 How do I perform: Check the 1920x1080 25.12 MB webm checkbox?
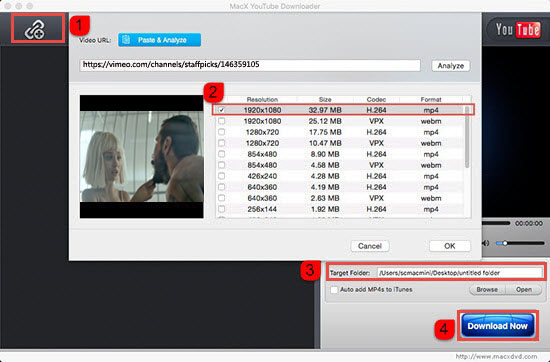[221, 121]
